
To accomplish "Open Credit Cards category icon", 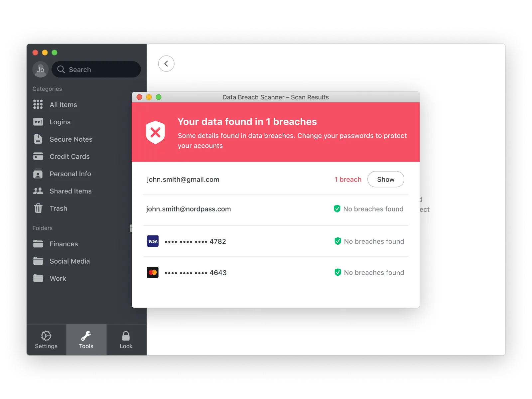I will point(38,156).
